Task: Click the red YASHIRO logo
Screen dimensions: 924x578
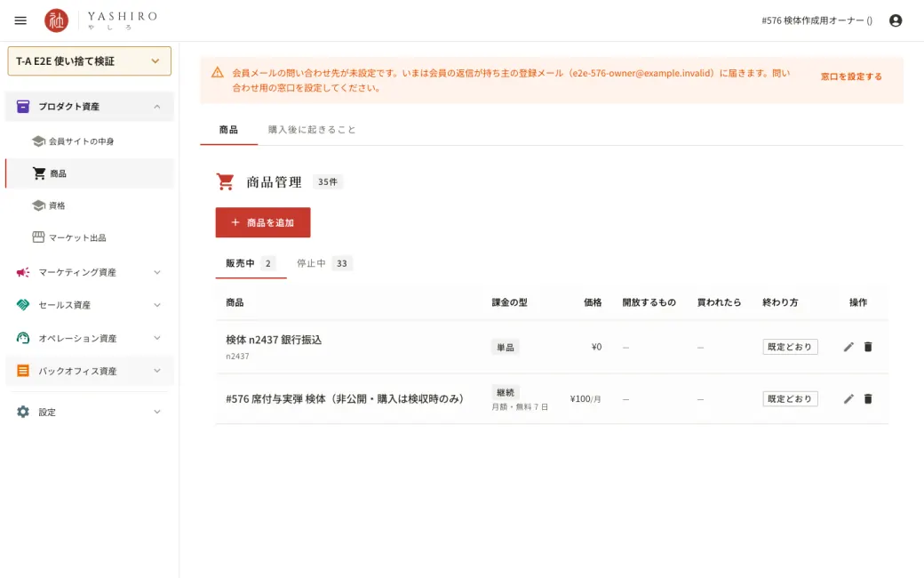Action: pyautogui.click(x=57, y=20)
